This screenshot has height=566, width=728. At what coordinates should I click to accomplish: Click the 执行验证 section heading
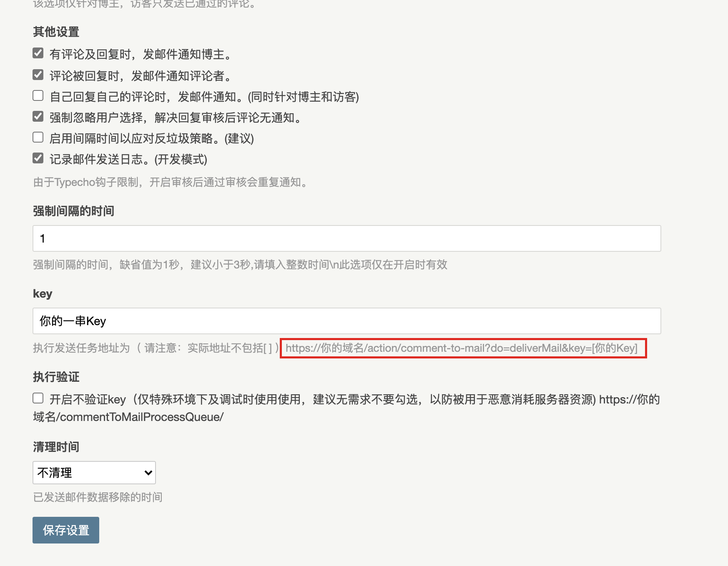(x=56, y=377)
